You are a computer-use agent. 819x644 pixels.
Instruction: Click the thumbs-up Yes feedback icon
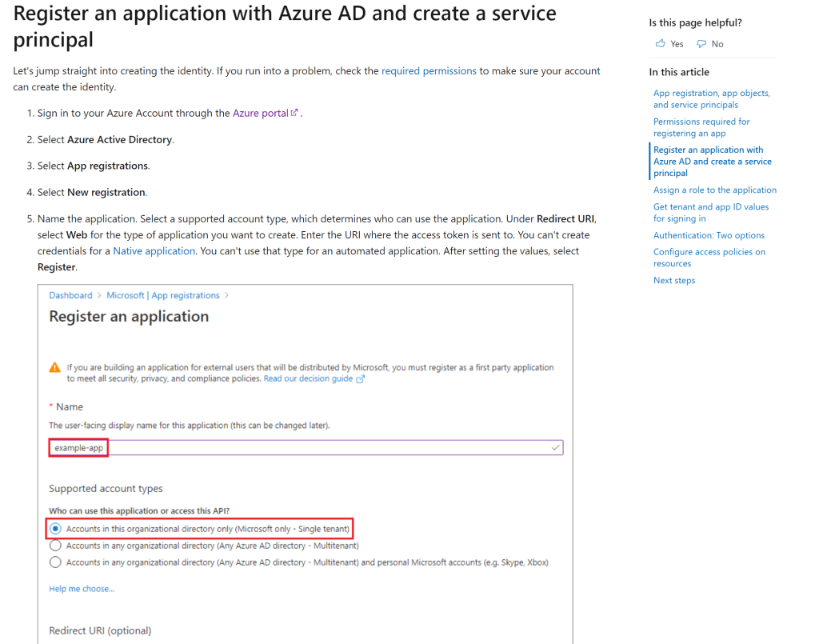click(x=660, y=44)
